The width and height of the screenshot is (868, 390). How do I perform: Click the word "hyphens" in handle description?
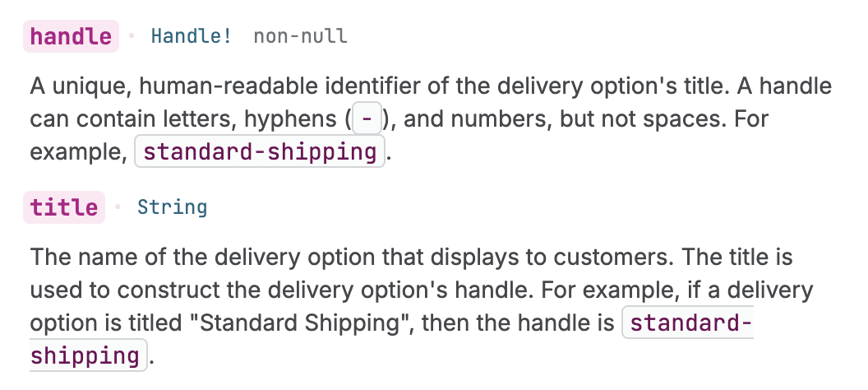[289, 119]
